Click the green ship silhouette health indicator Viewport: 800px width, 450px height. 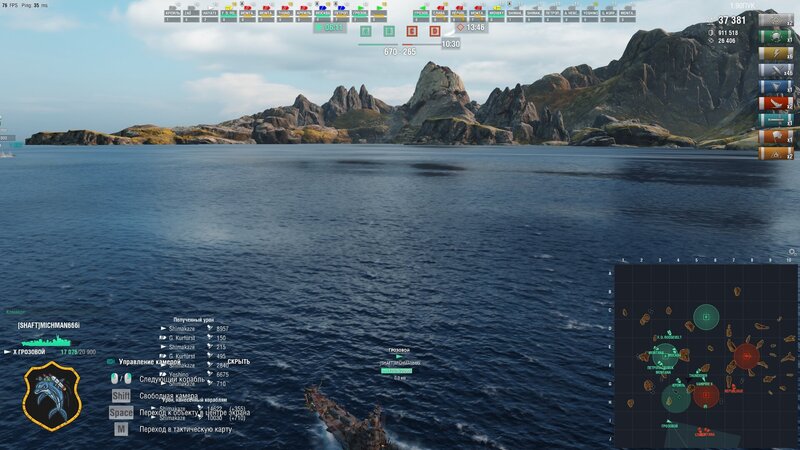46,341
